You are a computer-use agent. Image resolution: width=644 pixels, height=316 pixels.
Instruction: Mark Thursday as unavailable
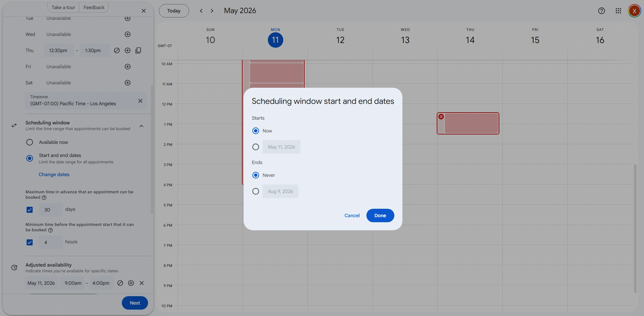[117, 50]
